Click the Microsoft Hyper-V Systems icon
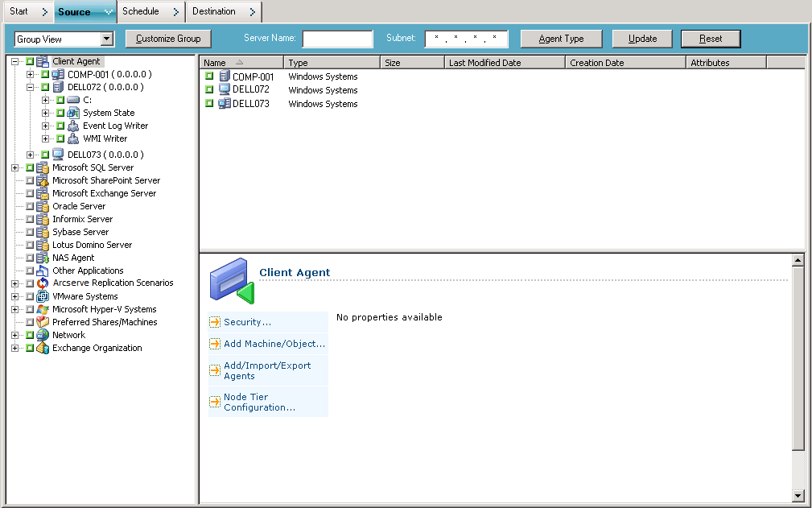This screenshot has height=508, width=812. click(43, 309)
